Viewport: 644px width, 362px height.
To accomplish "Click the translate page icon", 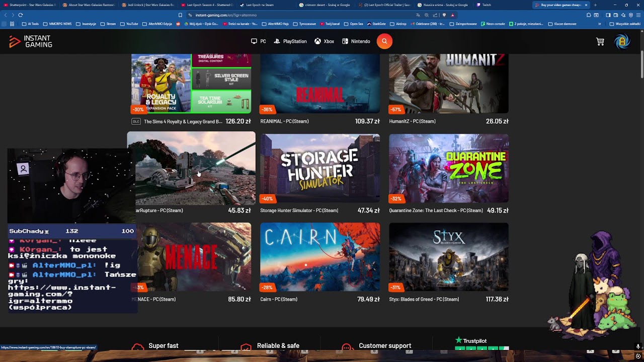I will [418, 15].
